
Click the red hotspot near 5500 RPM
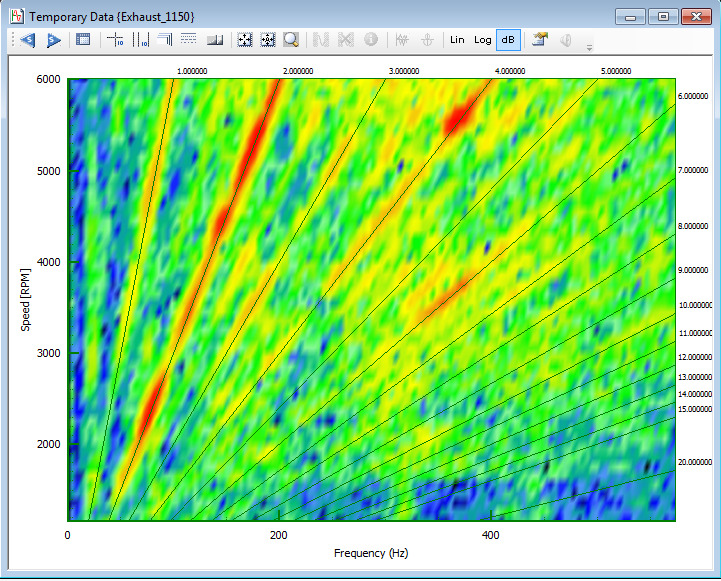457,118
